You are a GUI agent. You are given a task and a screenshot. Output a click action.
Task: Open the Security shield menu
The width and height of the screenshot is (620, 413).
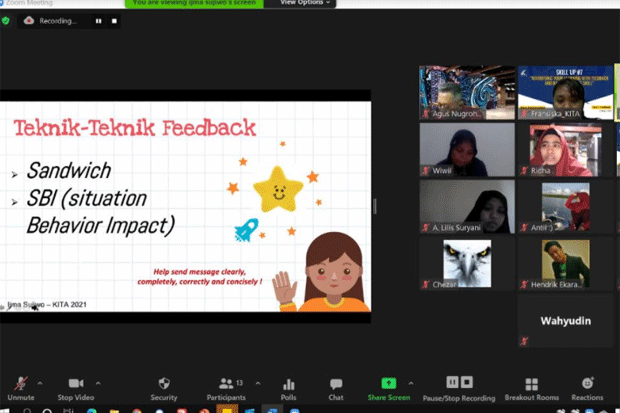164,388
